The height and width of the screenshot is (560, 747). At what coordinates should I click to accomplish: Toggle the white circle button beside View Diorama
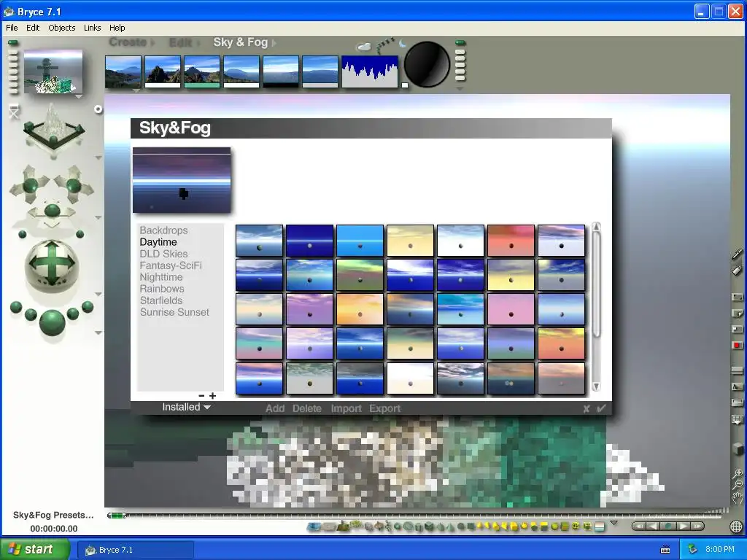[98, 109]
